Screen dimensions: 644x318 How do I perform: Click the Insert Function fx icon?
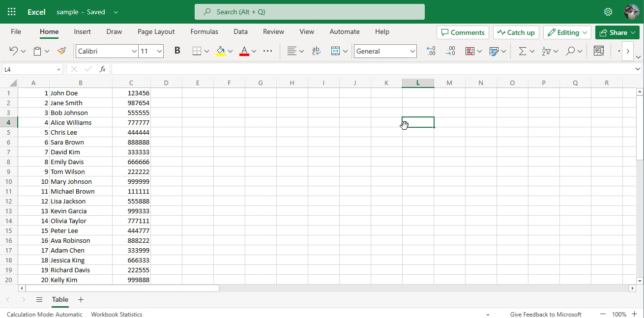click(103, 69)
